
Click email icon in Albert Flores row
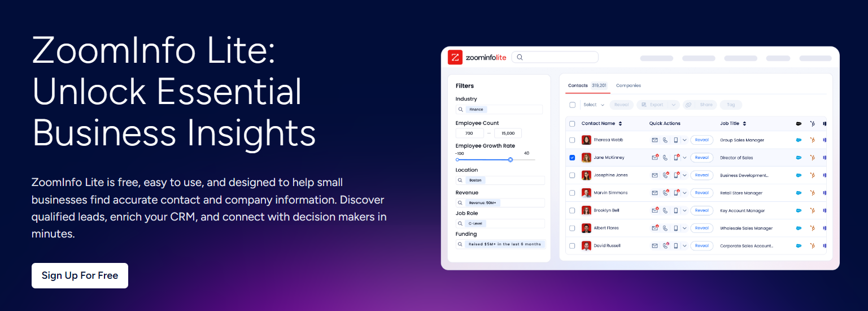[655, 228]
